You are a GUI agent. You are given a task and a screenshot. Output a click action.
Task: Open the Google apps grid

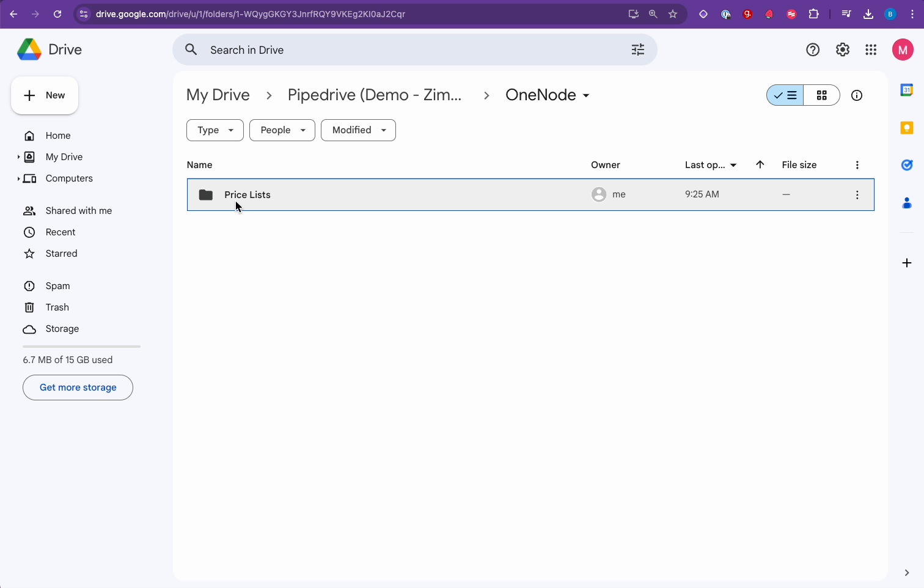tap(871, 50)
